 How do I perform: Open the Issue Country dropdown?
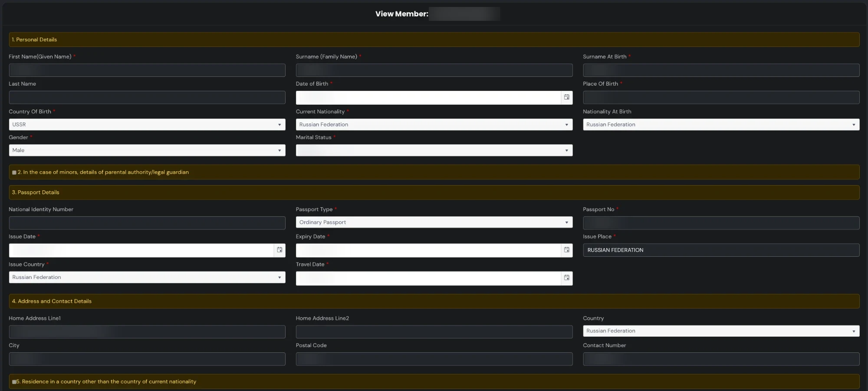click(x=147, y=277)
